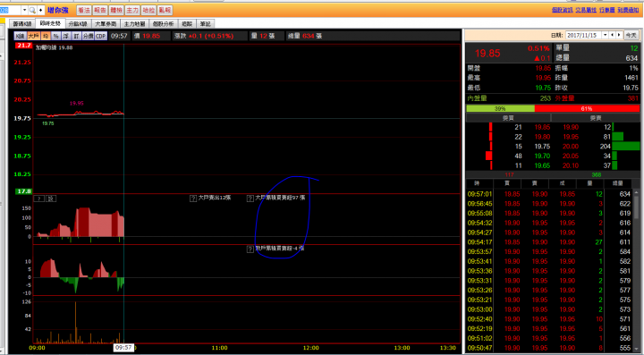The image size is (644, 355).
Task: Toggle the 分價 price distribution button
Action: coord(89,36)
